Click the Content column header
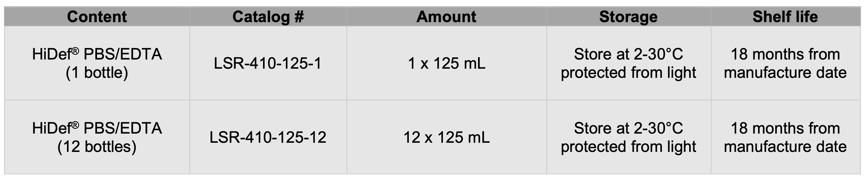 pyautogui.click(x=97, y=16)
